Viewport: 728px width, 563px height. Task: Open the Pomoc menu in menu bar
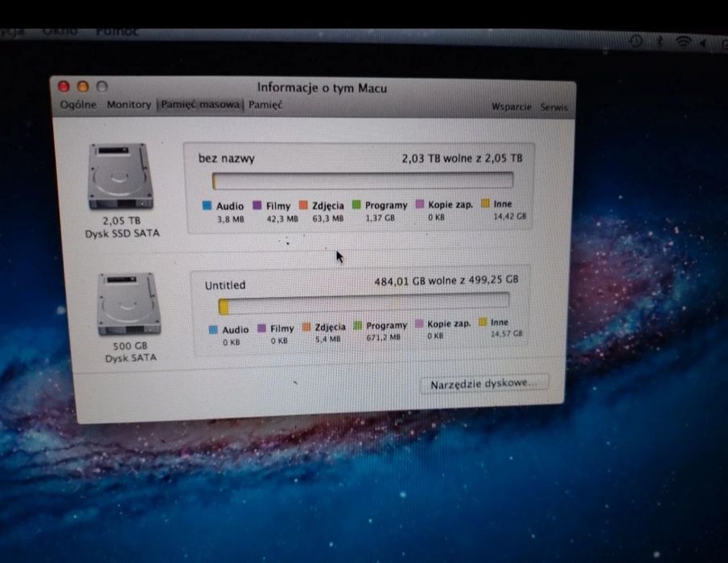point(117,31)
